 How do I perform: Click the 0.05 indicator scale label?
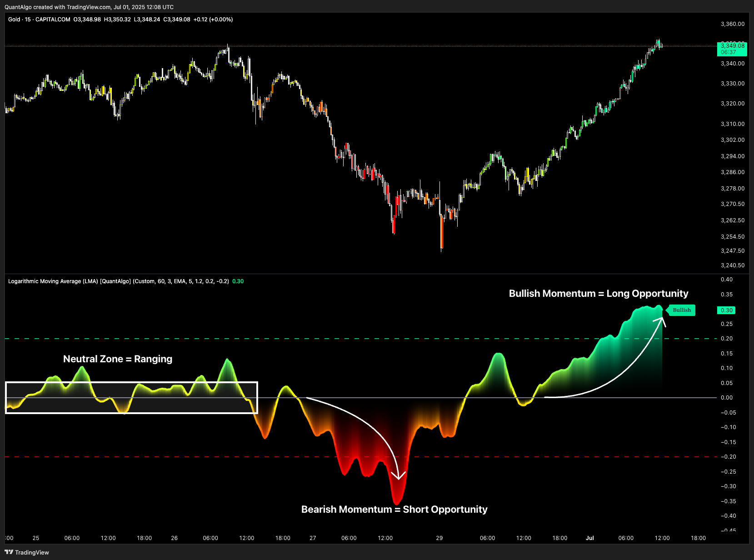point(727,383)
